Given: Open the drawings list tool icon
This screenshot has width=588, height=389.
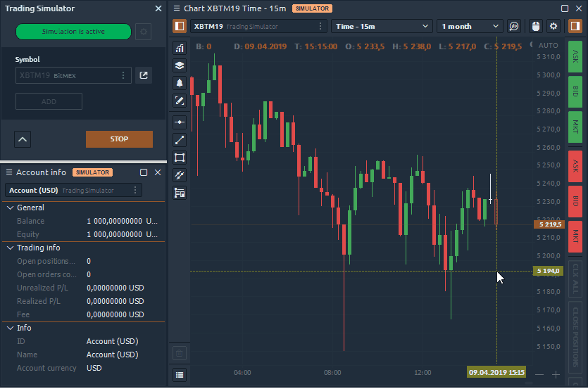Looking at the screenshot, I should tap(180, 193).
